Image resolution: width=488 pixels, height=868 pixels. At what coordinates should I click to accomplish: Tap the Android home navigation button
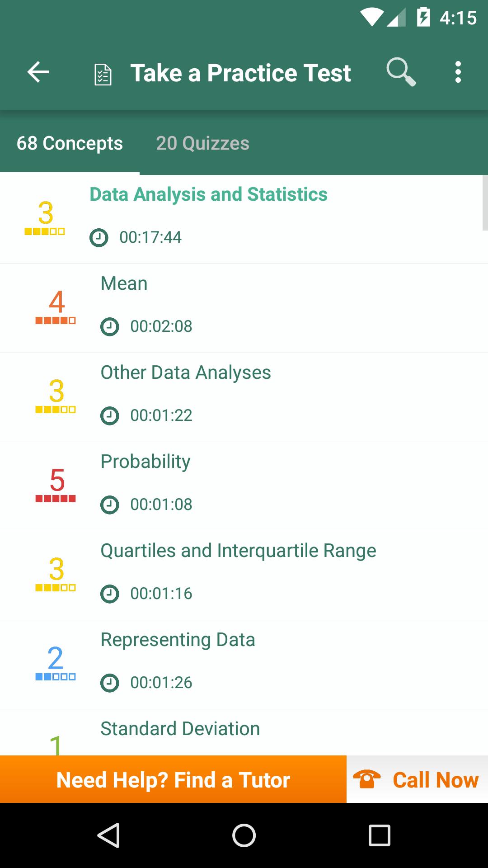tap(244, 835)
